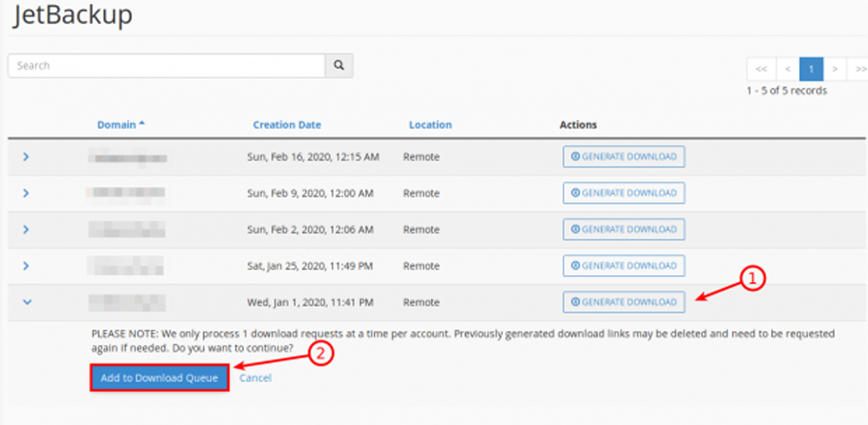Click the JetBackup page heading
This screenshot has width=868, height=425.
(73, 15)
